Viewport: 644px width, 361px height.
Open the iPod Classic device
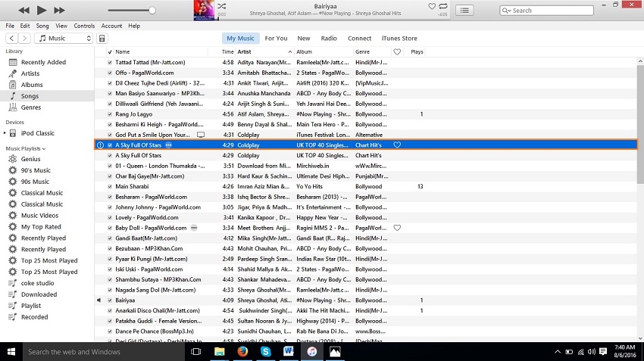pyautogui.click(x=38, y=133)
